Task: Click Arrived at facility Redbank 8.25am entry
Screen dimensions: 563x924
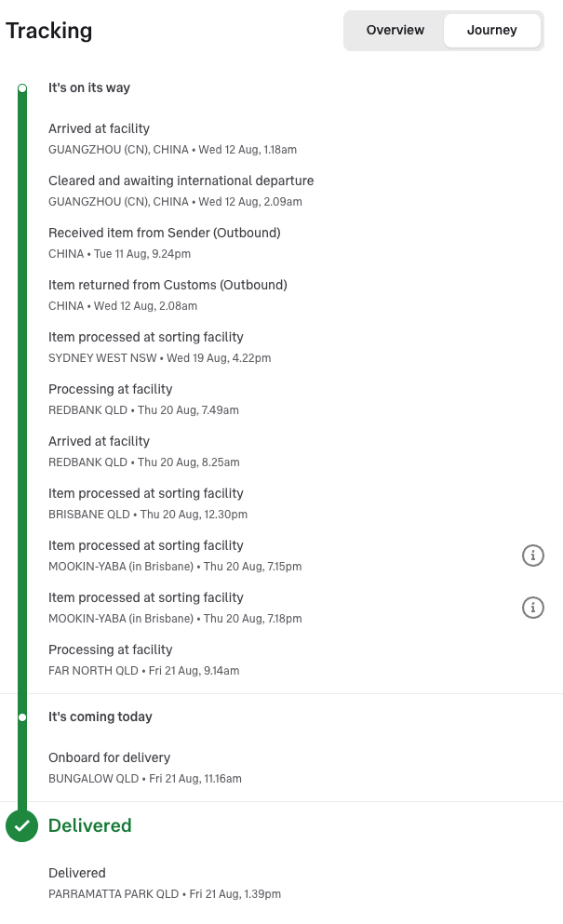Action: pyautogui.click(x=144, y=451)
